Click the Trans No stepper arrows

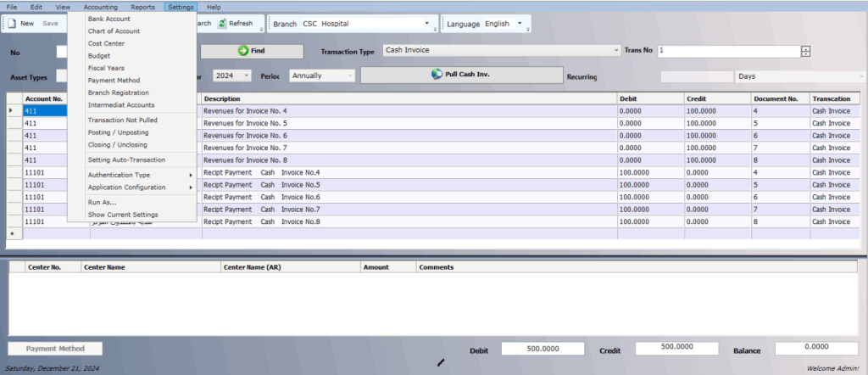pyautogui.click(x=805, y=51)
